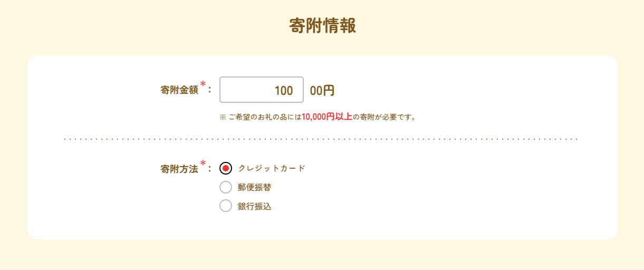This screenshot has height=270, width=644.
Task: Click the の寄附が必要です text at note end
Action: [385, 117]
